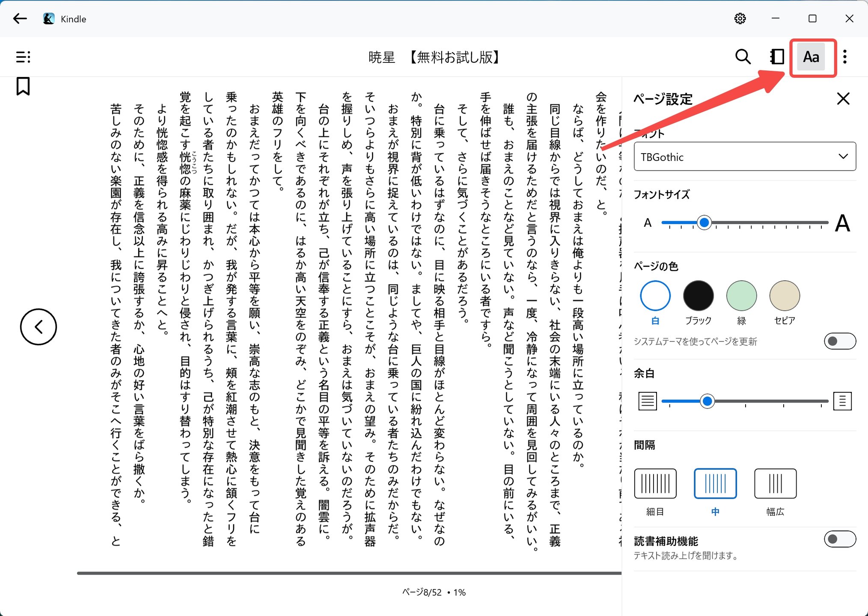Open settings gear in title bar
Screen dimensions: 868x616
pyautogui.click(x=740, y=18)
